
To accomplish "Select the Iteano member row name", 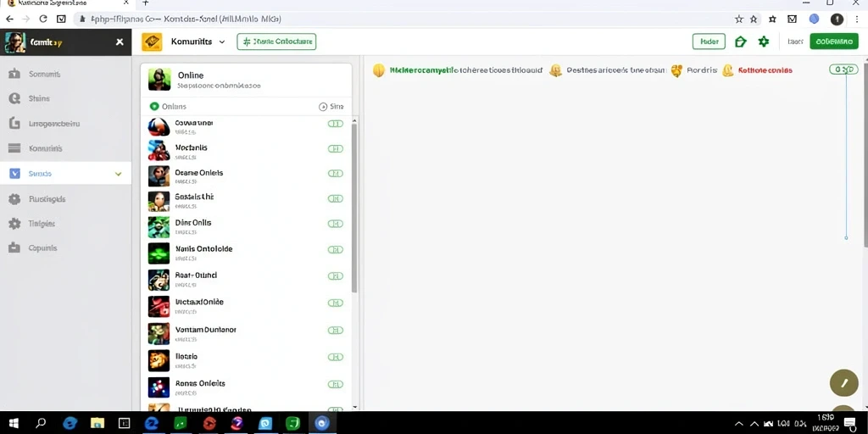I will click(x=186, y=357).
